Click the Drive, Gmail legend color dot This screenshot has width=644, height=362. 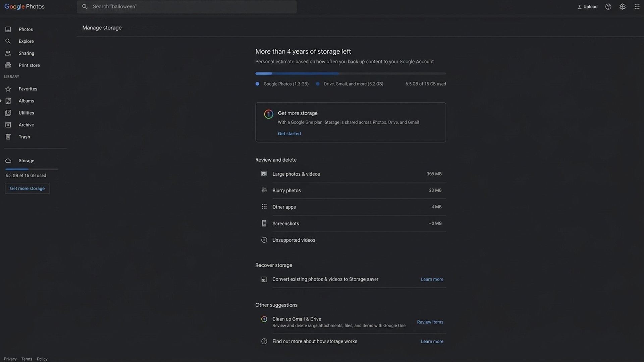[x=318, y=84]
